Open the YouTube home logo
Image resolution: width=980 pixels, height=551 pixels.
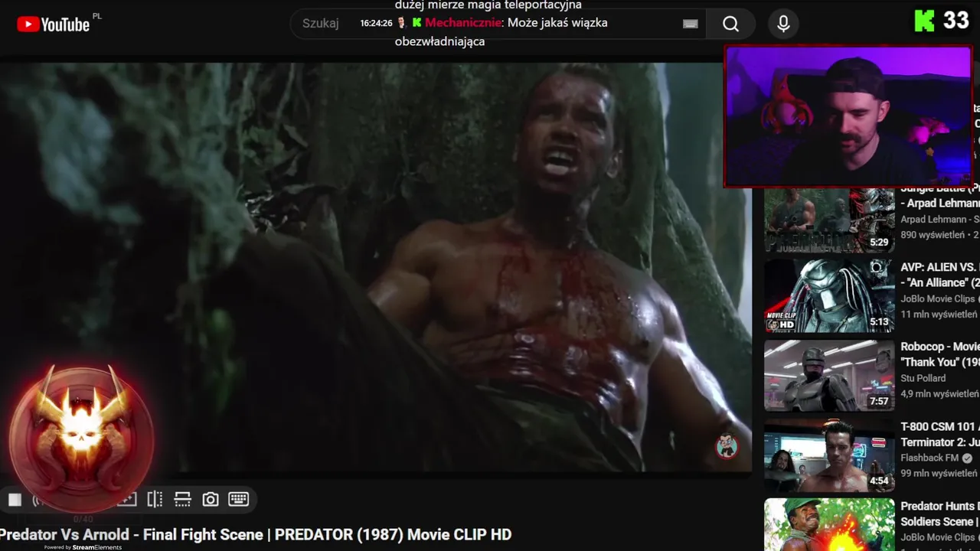(54, 24)
